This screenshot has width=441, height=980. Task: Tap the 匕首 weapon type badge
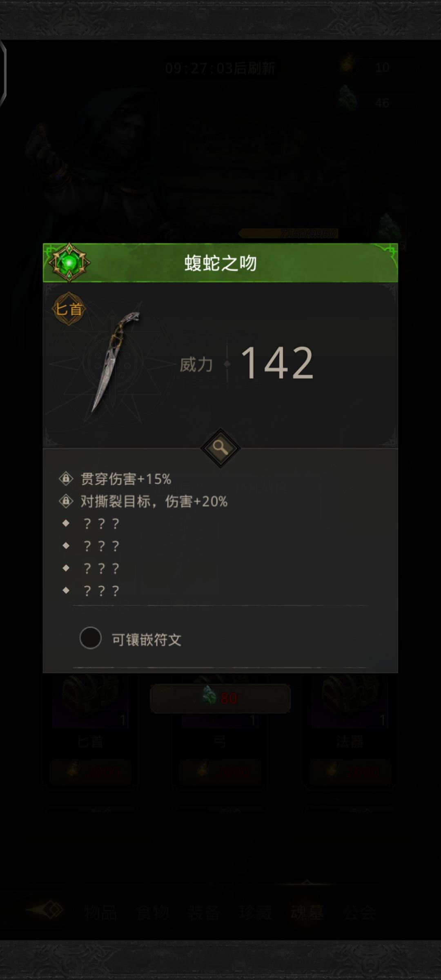[x=69, y=309]
